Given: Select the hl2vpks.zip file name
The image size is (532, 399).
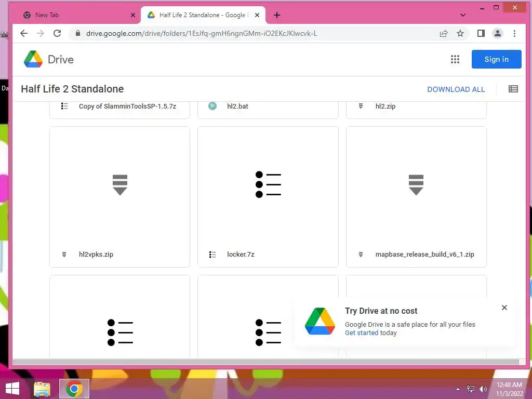Looking at the screenshot, I should pos(96,255).
